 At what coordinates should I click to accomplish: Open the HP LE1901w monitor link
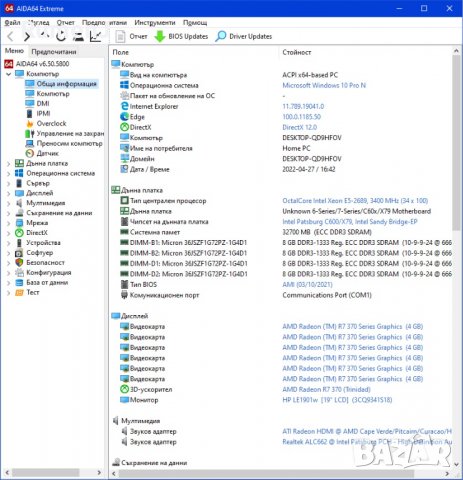pyautogui.click(x=337, y=400)
